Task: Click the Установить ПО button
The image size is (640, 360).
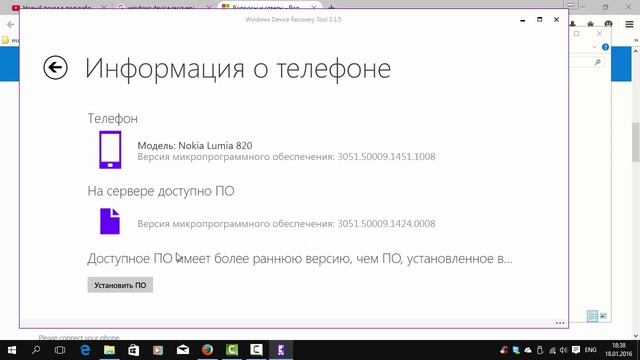Action: (x=120, y=285)
